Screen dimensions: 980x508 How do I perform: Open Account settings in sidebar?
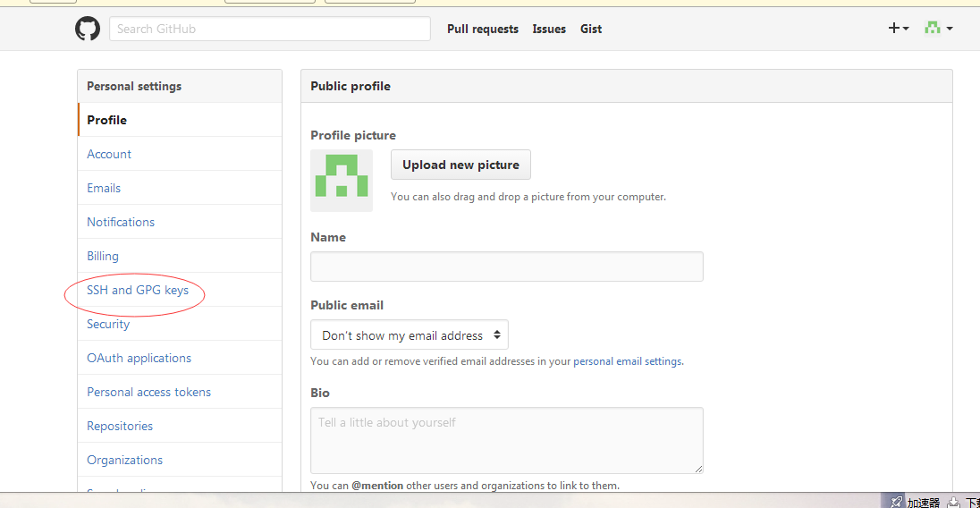[x=109, y=154]
